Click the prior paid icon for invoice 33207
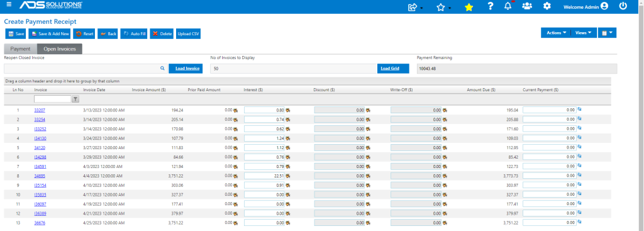The height and width of the screenshot is (231, 644). pyautogui.click(x=236, y=110)
